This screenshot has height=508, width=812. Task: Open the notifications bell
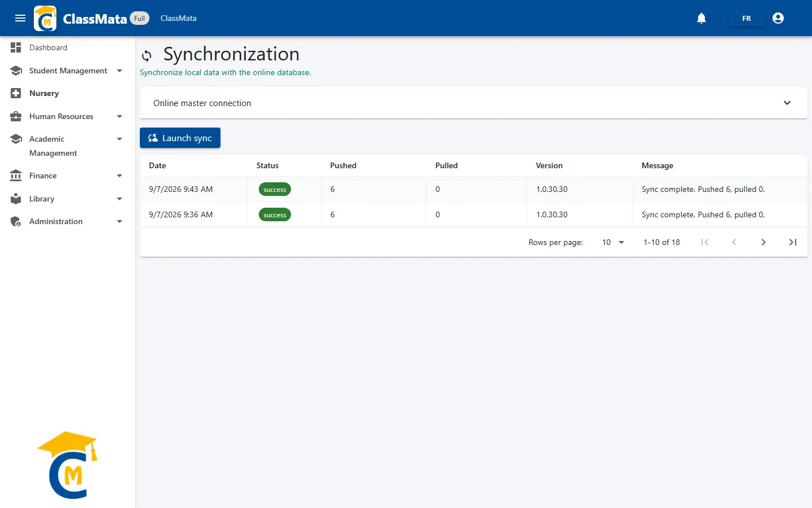click(701, 18)
